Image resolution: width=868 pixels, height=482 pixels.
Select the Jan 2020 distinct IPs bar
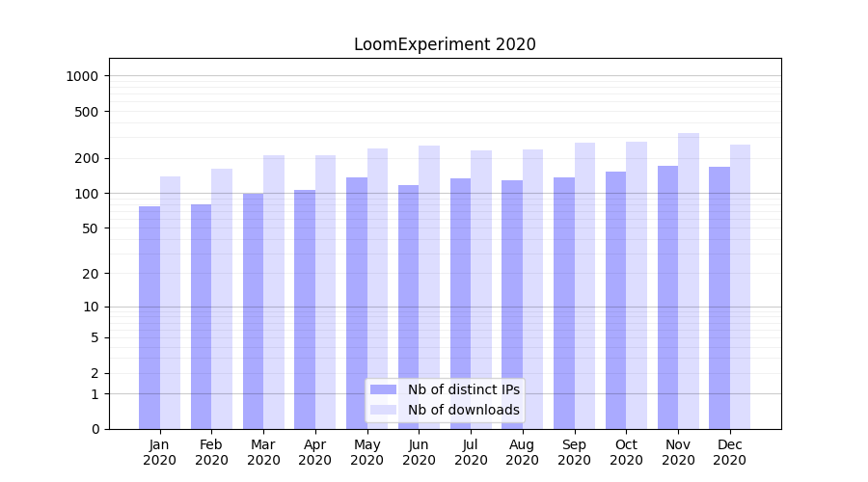(x=149, y=317)
